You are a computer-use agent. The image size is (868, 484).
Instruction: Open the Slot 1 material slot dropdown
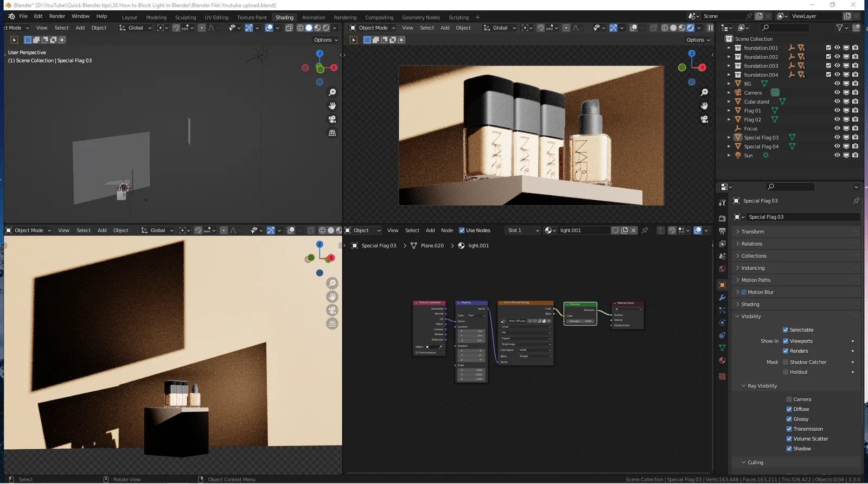click(x=523, y=231)
